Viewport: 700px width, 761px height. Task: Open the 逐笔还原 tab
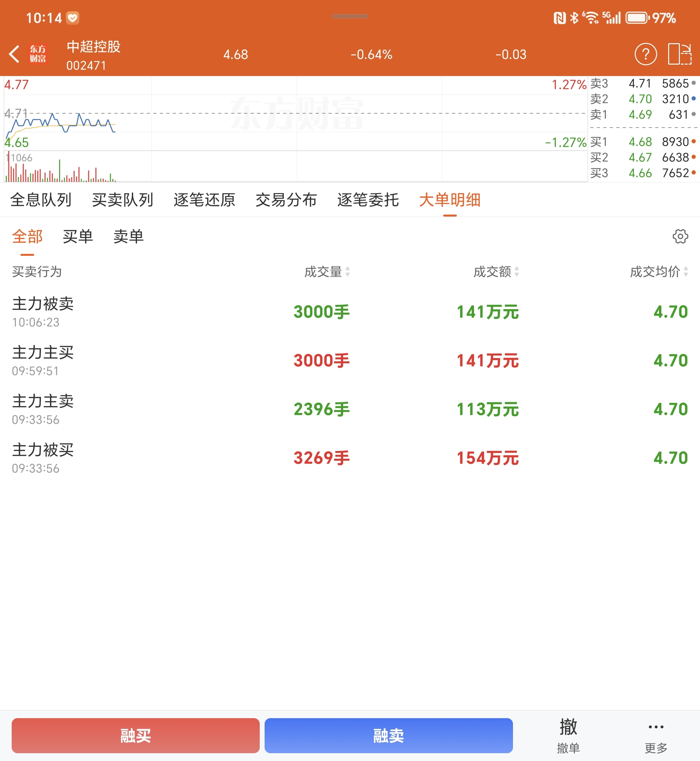pyautogui.click(x=204, y=200)
